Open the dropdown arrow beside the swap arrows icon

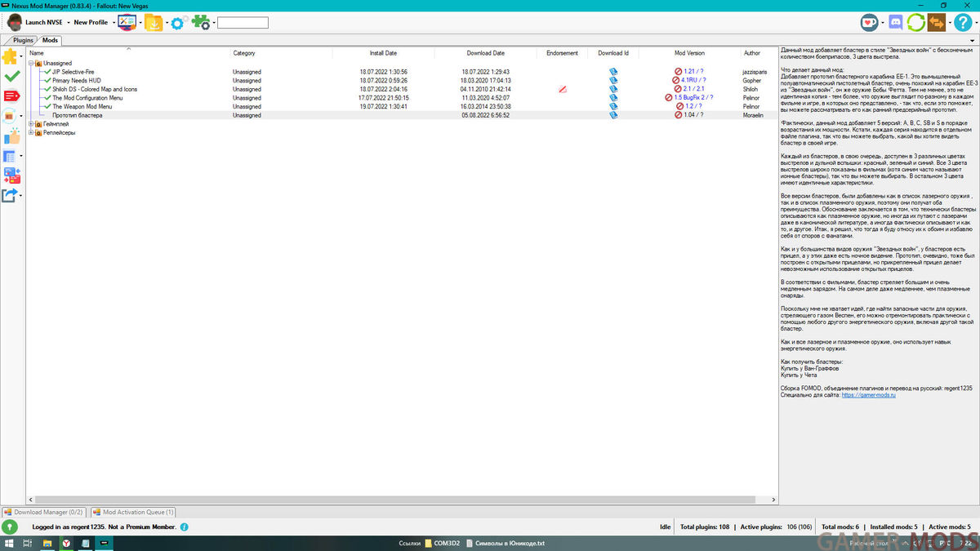click(948, 23)
